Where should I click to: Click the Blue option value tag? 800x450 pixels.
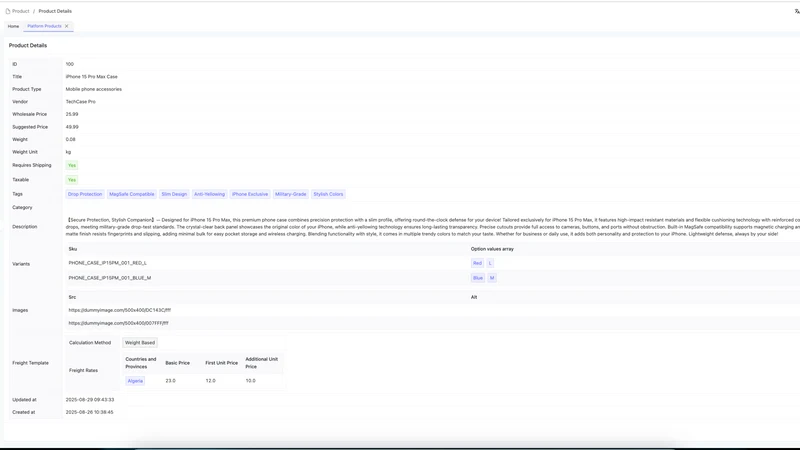point(478,278)
